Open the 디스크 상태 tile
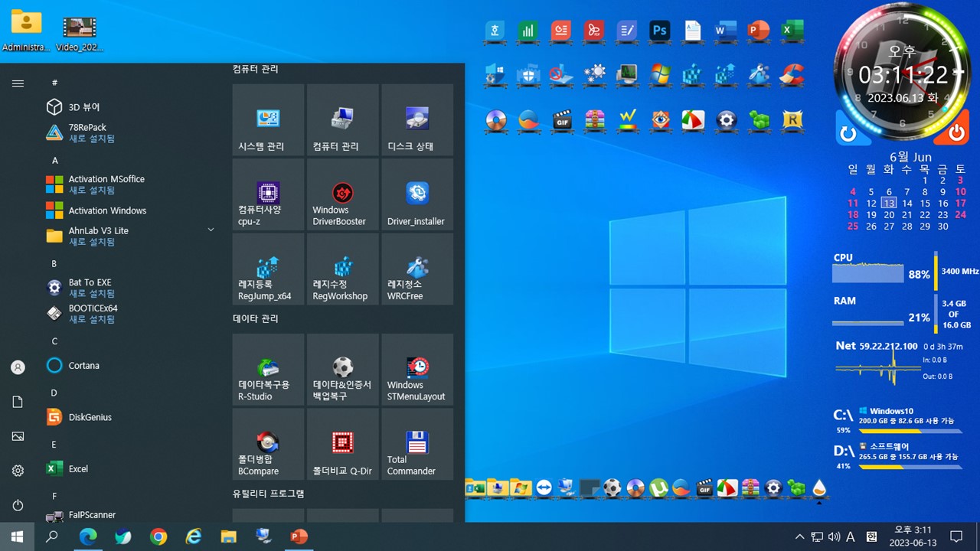This screenshot has width=980, height=551. pos(417,120)
